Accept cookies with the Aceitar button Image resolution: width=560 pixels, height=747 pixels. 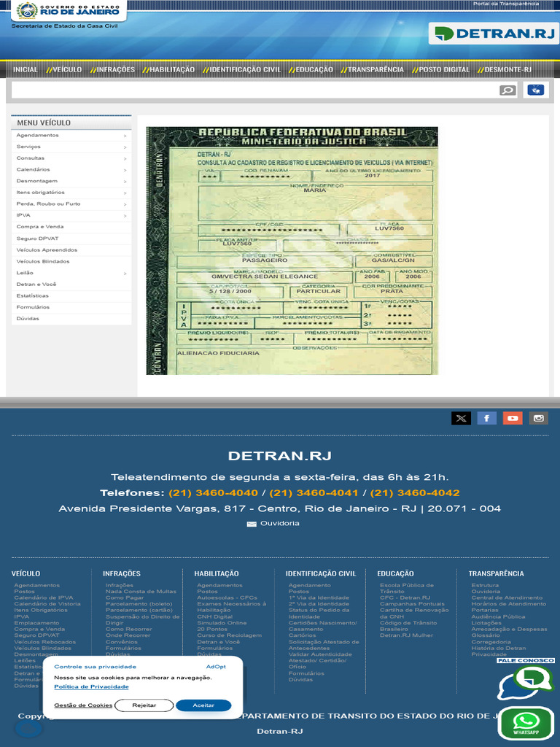tap(203, 705)
